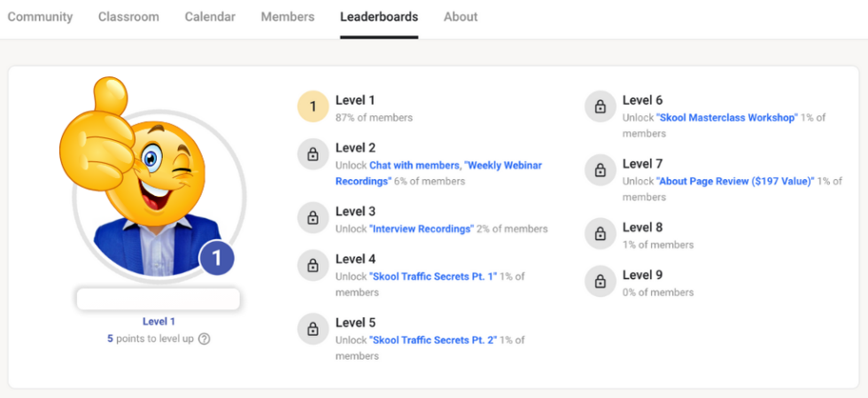Switch to the Classroom tab
Image resolution: width=868 pixels, height=398 pixels.
pos(128,17)
